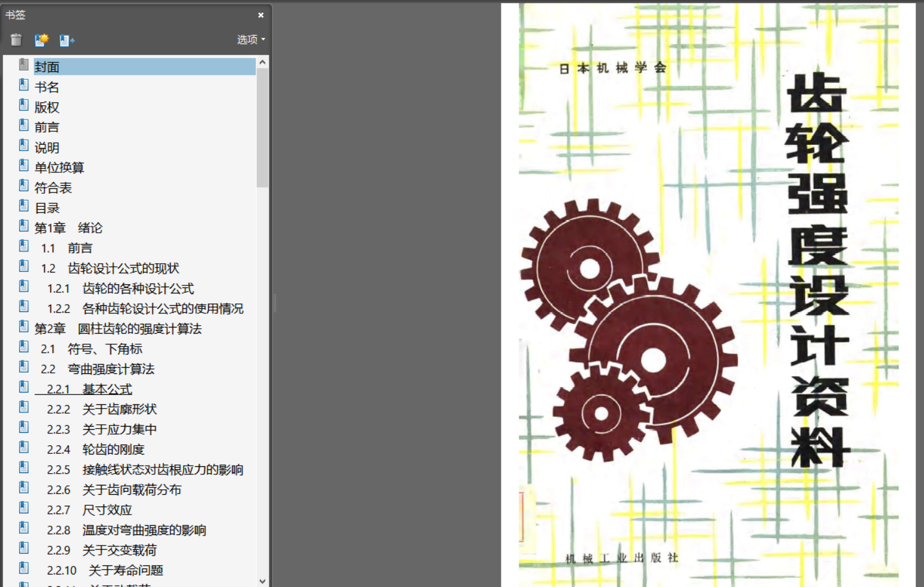The image size is (924, 587).
Task: Click the bookmark list scroll down arrow
Action: (x=262, y=581)
